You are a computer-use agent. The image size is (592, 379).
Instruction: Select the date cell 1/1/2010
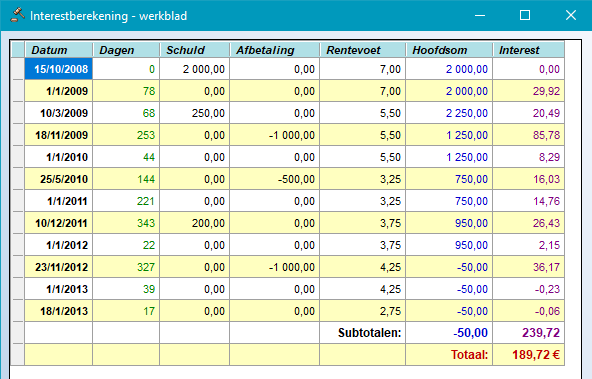(x=59, y=157)
